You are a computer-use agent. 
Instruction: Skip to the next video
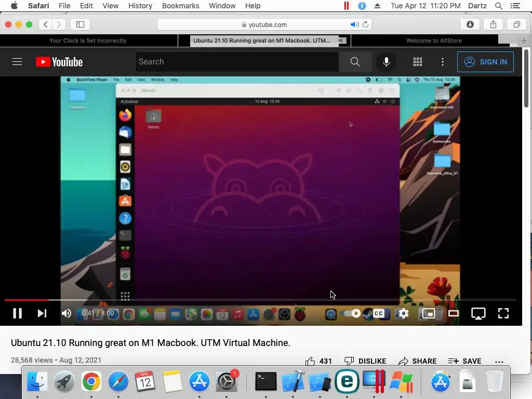42,313
